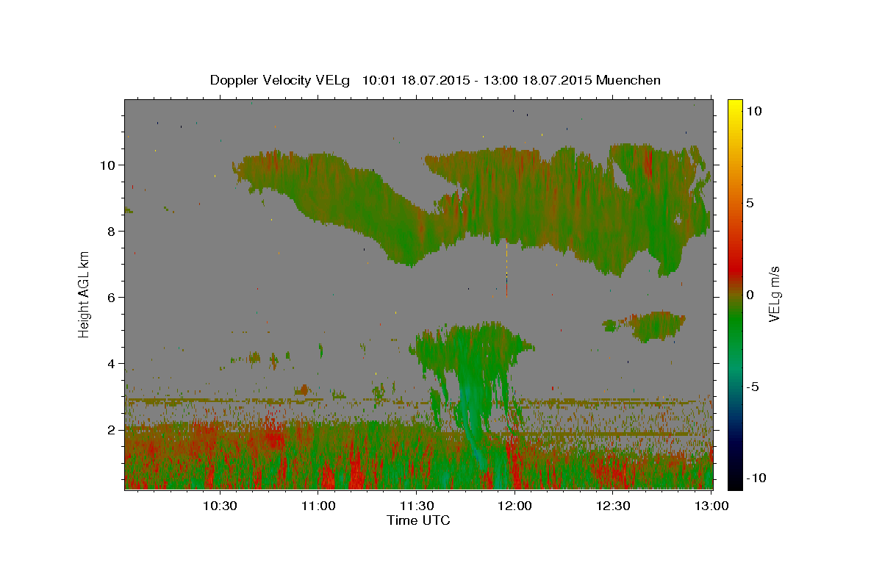
Task: Click the 12:30 time tick label
Action: pyautogui.click(x=613, y=506)
